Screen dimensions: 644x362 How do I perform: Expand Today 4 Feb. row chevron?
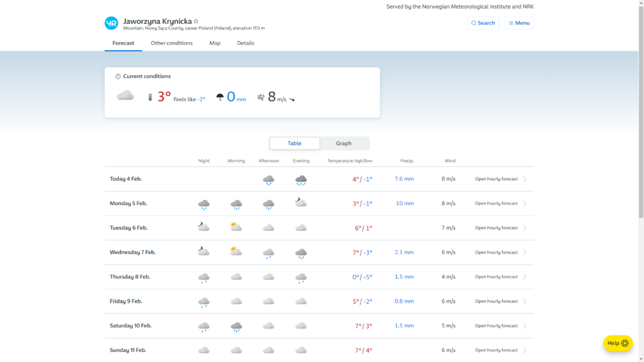click(x=525, y=179)
